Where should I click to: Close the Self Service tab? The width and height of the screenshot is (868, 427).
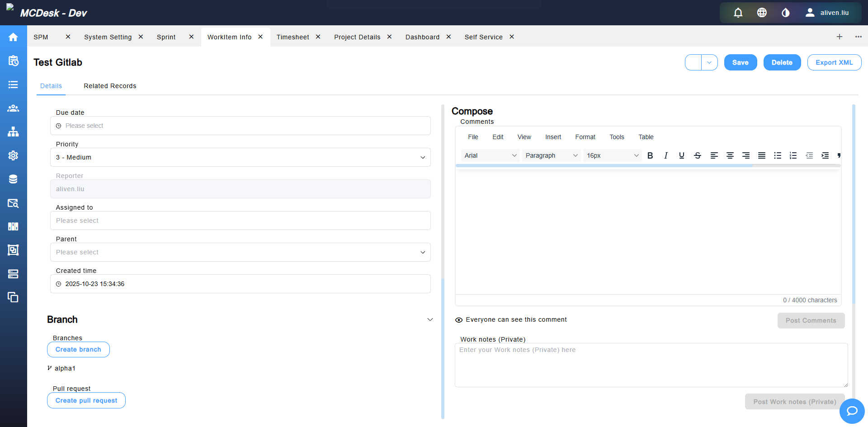click(512, 37)
